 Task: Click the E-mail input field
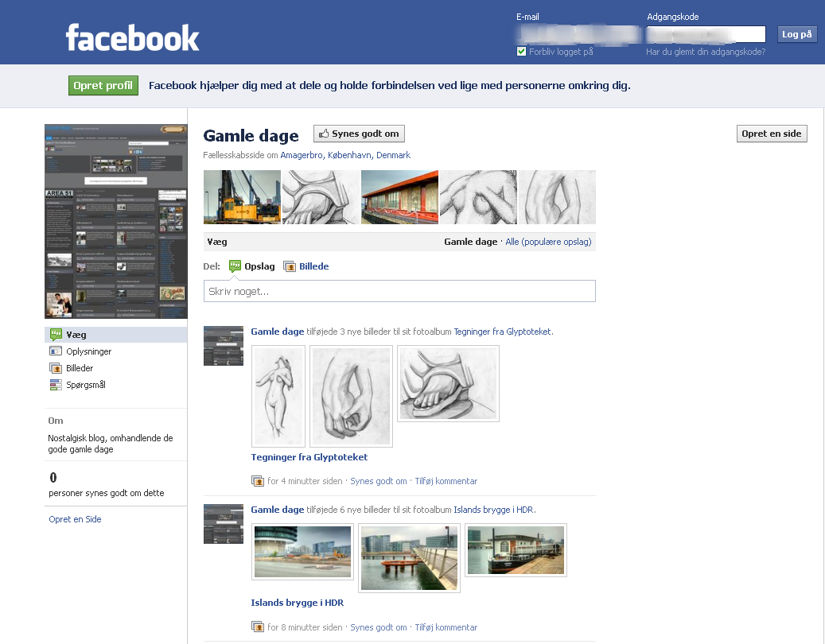pos(578,34)
